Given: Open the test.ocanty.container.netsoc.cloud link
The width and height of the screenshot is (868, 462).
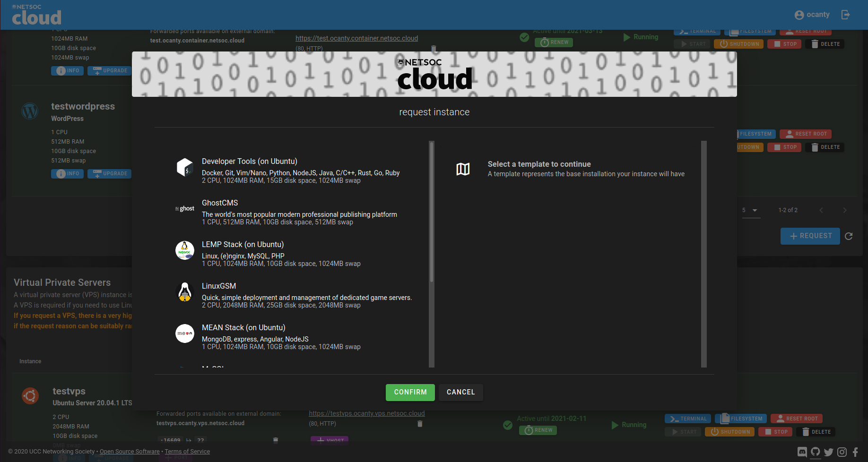Looking at the screenshot, I should pos(357,38).
